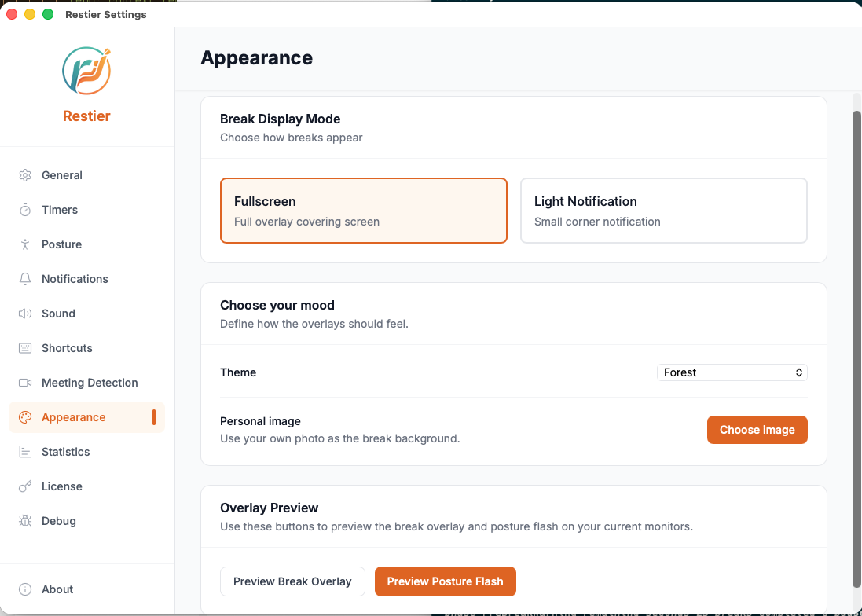The image size is (862, 616).
Task: Click the Notifications bell icon
Action: [x=24, y=279]
